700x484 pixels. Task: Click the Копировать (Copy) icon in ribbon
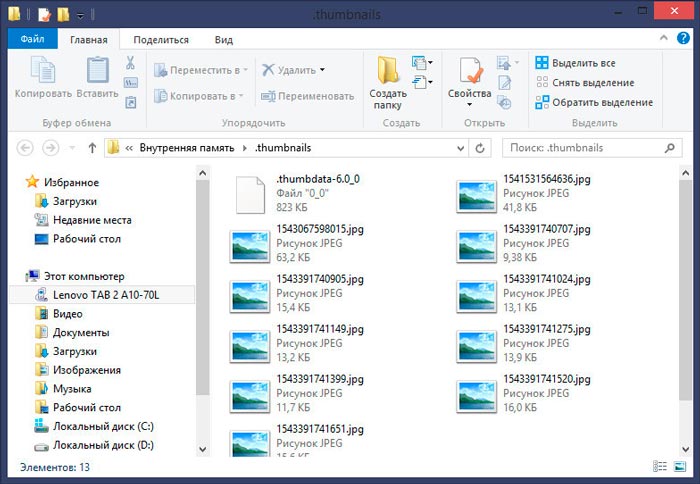43,71
